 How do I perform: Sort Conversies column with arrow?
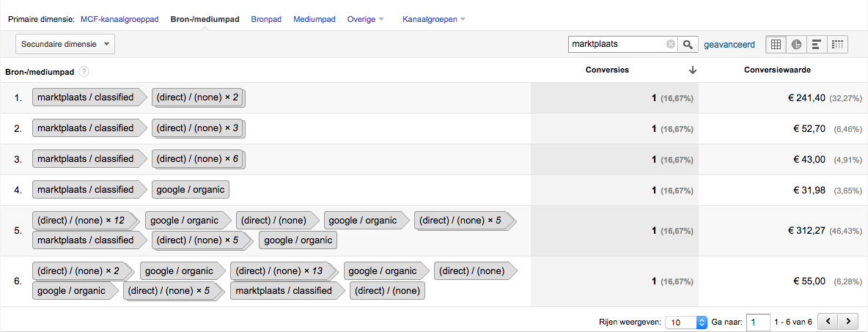(x=692, y=70)
